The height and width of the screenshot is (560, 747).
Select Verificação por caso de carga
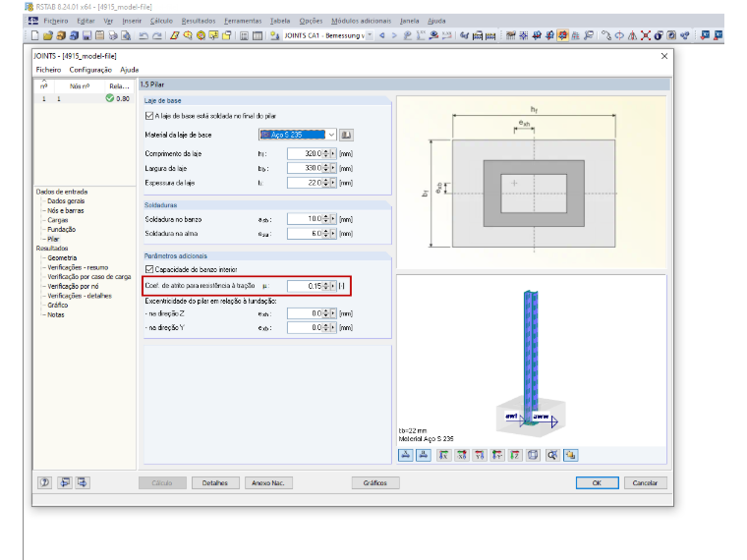(89, 277)
